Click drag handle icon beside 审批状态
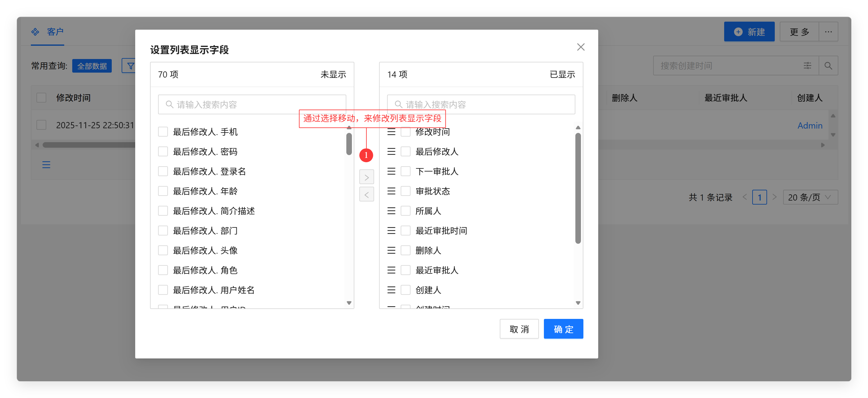The image size is (868, 398). (x=391, y=191)
